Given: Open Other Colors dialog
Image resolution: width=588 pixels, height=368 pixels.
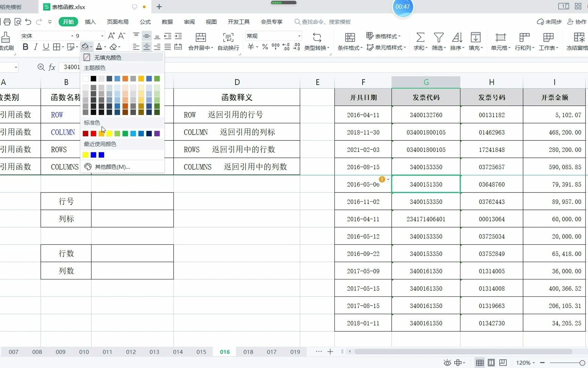Looking at the screenshot, I should 122,167.
